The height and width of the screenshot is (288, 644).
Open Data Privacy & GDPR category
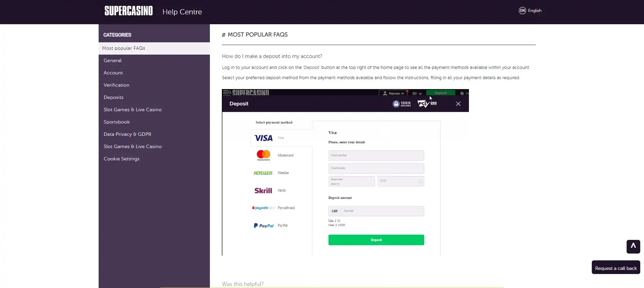coord(154,134)
